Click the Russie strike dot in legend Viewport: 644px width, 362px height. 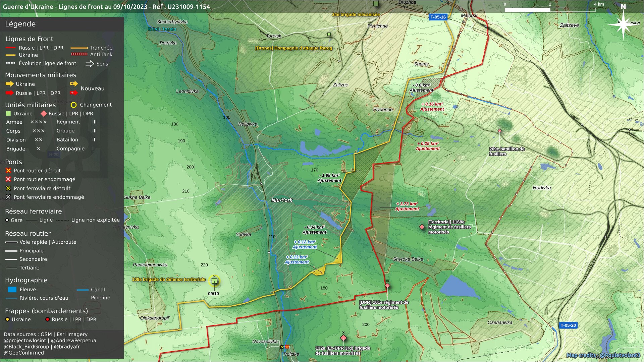47,319
